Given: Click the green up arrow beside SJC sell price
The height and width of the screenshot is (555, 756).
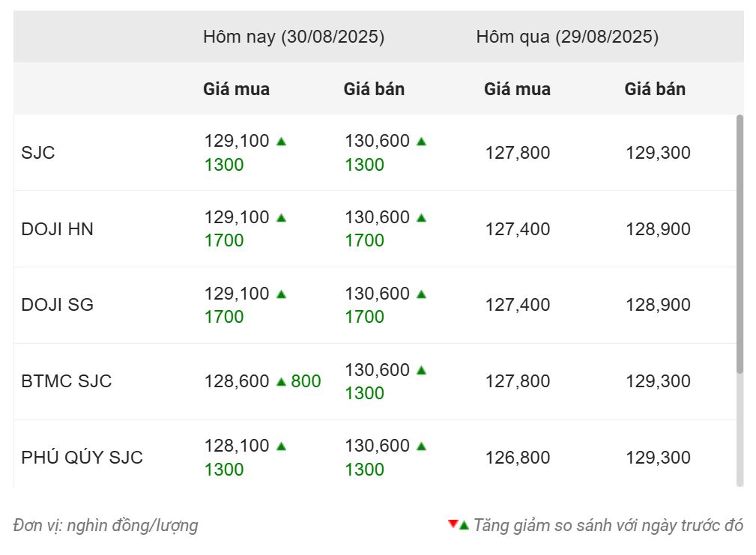Looking at the screenshot, I should [421, 141].
